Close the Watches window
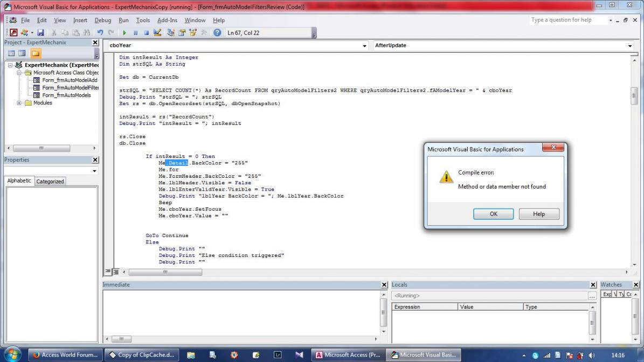644x362 pixels. tap(636, 284)
